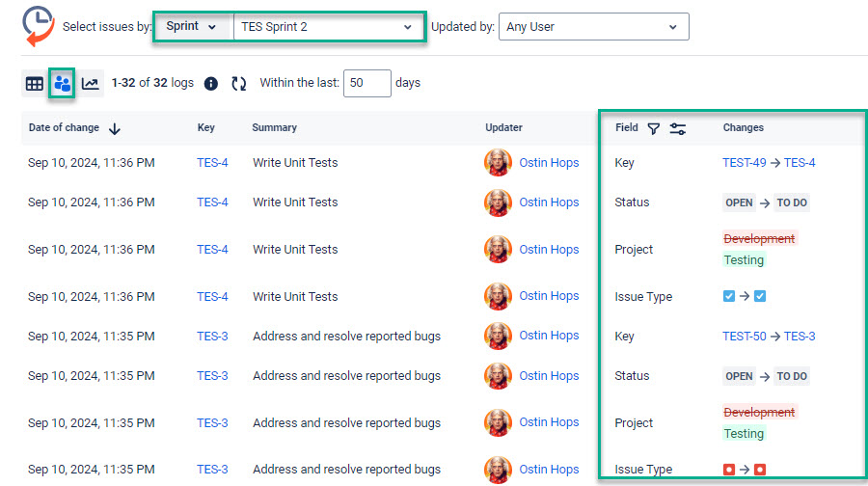
Task: Click the Issue History clock logo icon
Action: [x=39, y=26]
